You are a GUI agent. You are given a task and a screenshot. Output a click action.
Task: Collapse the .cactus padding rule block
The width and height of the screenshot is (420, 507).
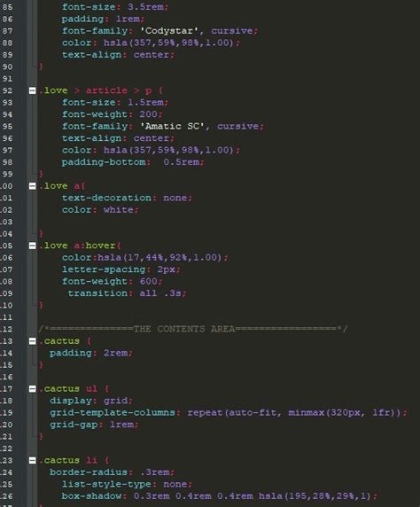(32, 341)
